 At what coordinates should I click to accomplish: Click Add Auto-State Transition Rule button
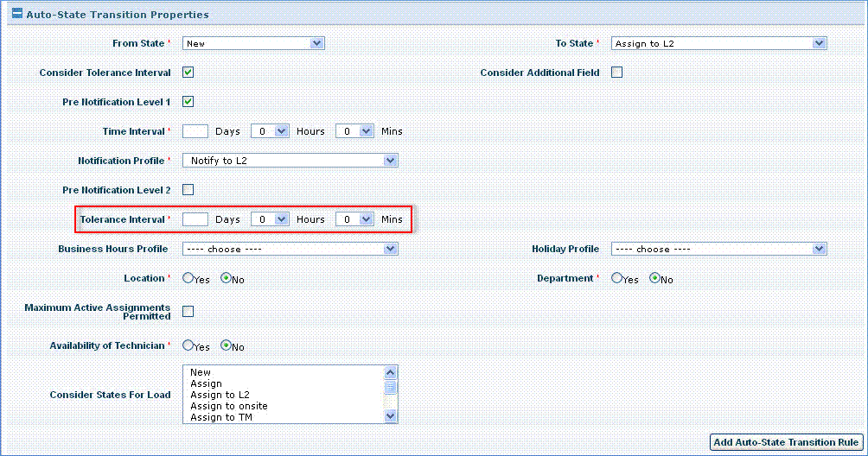785,442
